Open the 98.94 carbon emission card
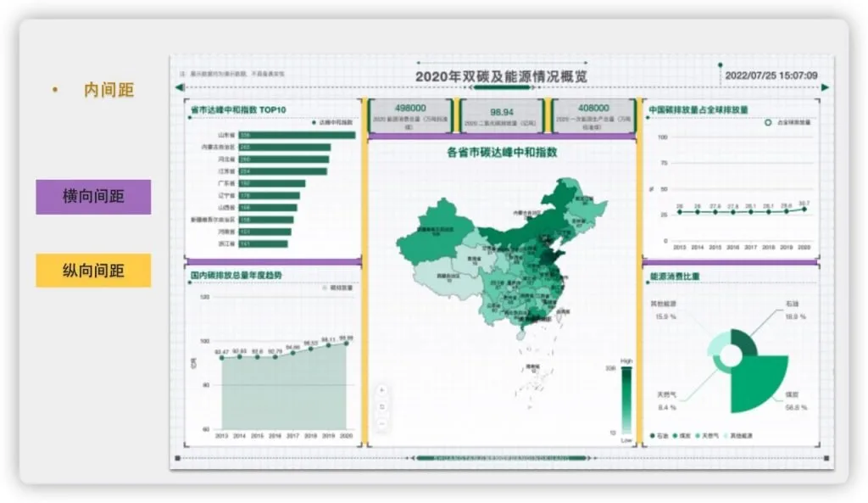Screen dimensions: 868x503 click(502, 115)
